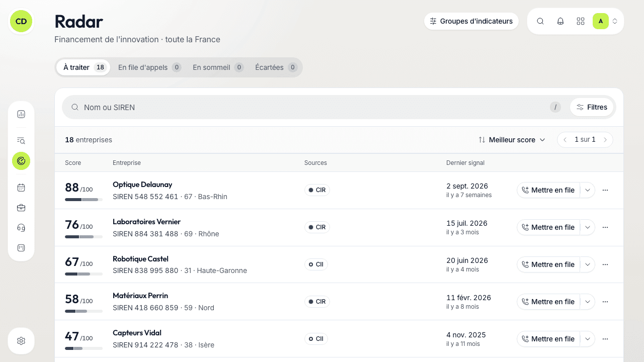Open more options for Matériaux Perrin
The width and height of the screenshot is (644, 362).
[605, 302]
